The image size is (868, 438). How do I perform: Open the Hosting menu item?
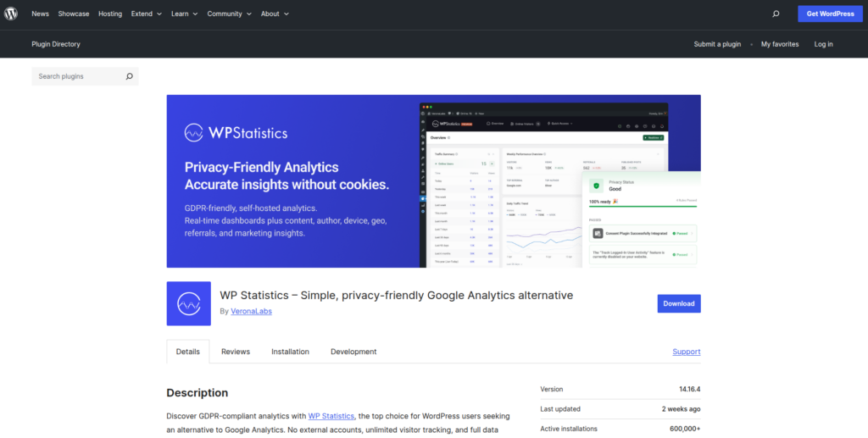pos(110,14)
